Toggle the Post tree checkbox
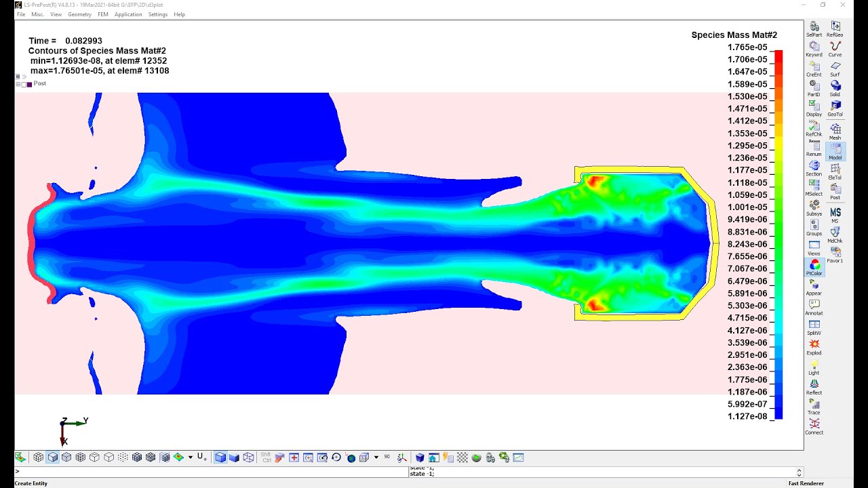Viewport: 868px width, 488px height. [x=24, y=84]
